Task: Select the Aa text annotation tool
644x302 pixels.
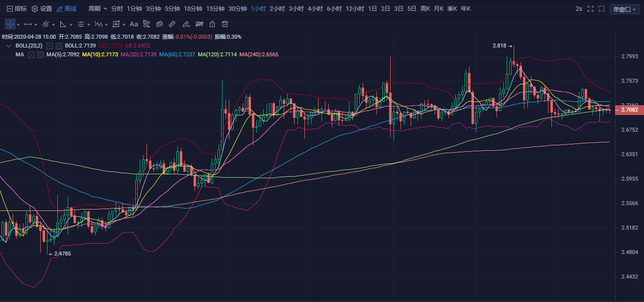Action: [x=133, y=24]
